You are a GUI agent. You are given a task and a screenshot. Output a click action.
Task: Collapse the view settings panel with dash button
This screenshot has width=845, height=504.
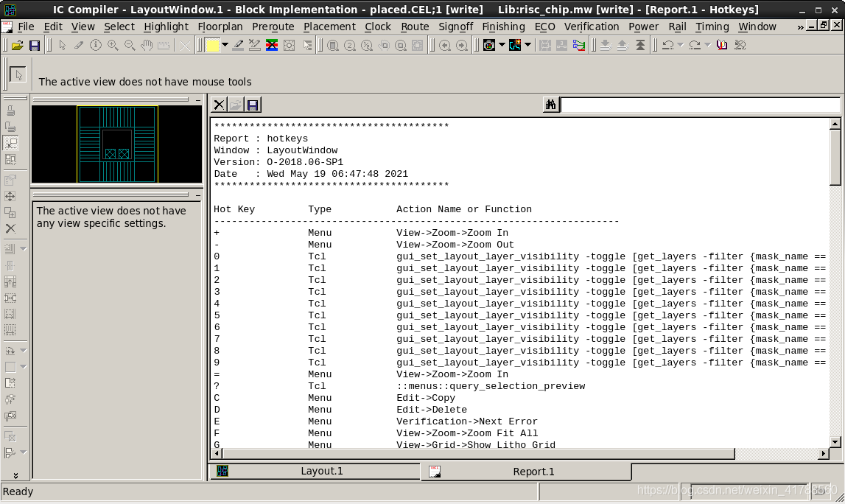(198, 196)
